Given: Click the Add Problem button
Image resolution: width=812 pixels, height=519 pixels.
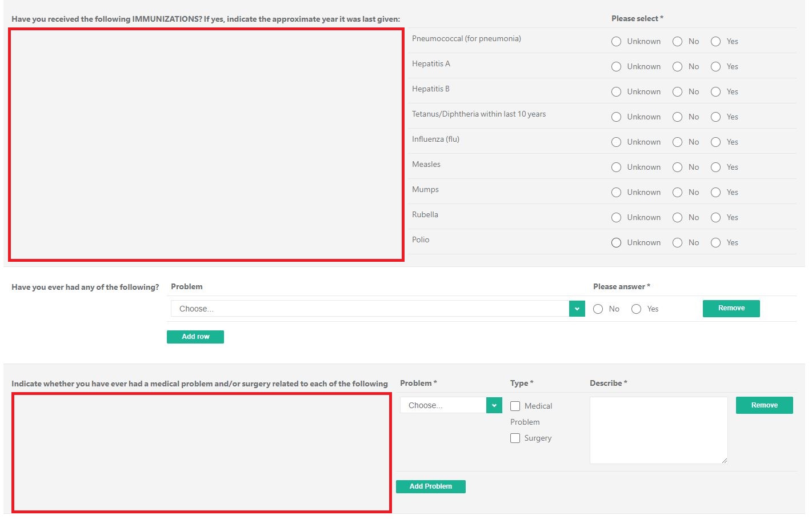Looking at the screenshot, I should click(x=431, y=486).
